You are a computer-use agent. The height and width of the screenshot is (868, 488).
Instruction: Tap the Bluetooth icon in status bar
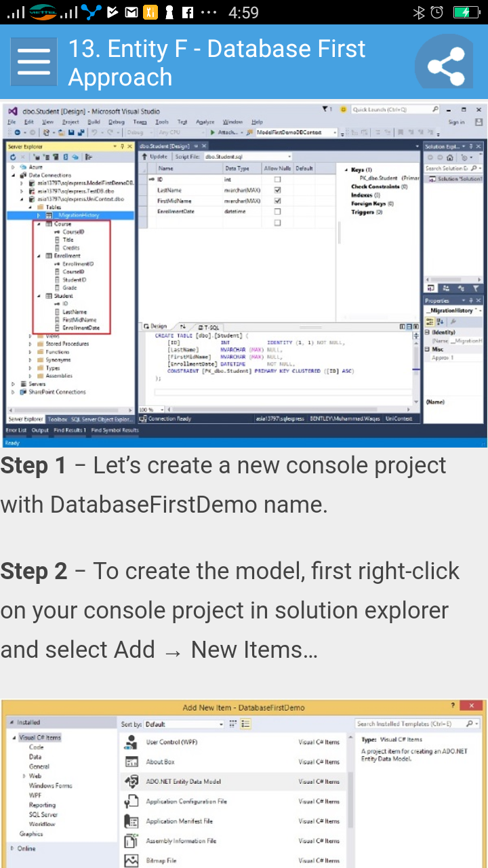[x=418, y=12]
